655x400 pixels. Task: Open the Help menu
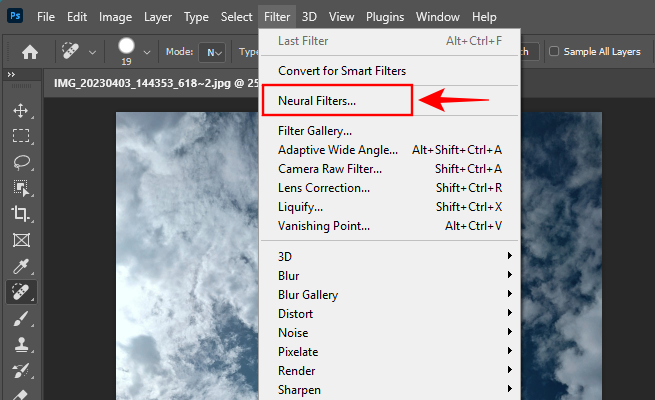coord(484,17)
